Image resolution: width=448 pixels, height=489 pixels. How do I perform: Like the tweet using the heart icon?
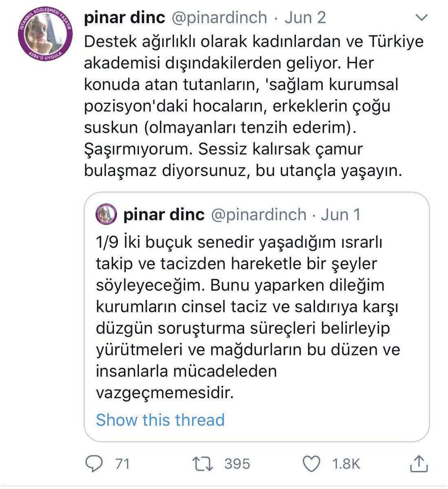pyautogui.click(x=312, y=464)
